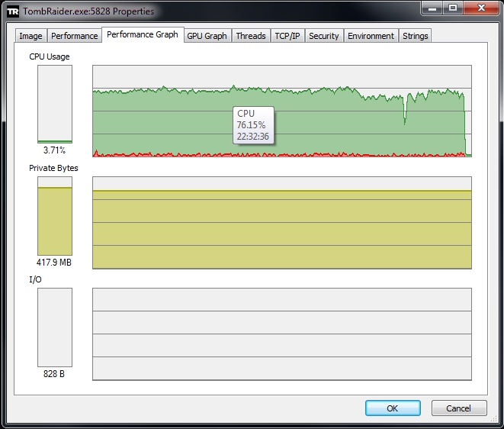Screen dimensions: 504x429
Task: Click the Private Bytes current level bar
Action: tap(55, 216)
